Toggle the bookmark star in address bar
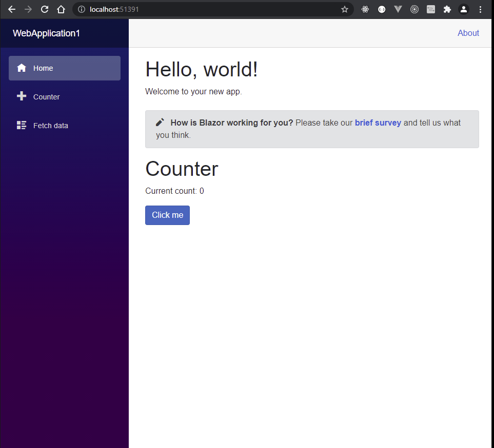 point(345,9)
